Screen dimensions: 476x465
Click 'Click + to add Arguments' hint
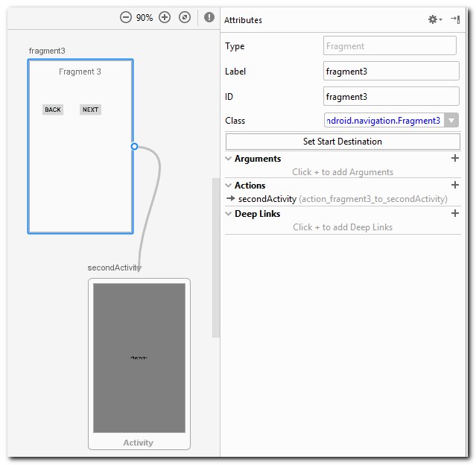click(343, 172)
